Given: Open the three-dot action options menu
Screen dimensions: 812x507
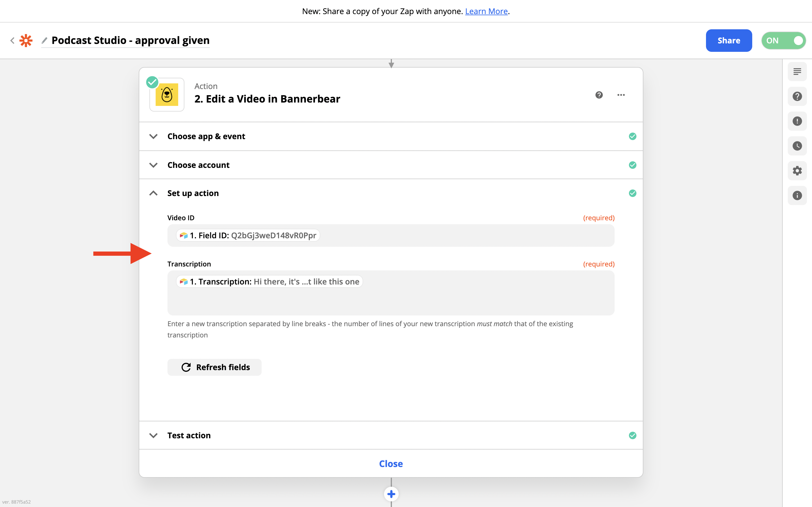Looking at the screenshot, I should pos(621,95).
